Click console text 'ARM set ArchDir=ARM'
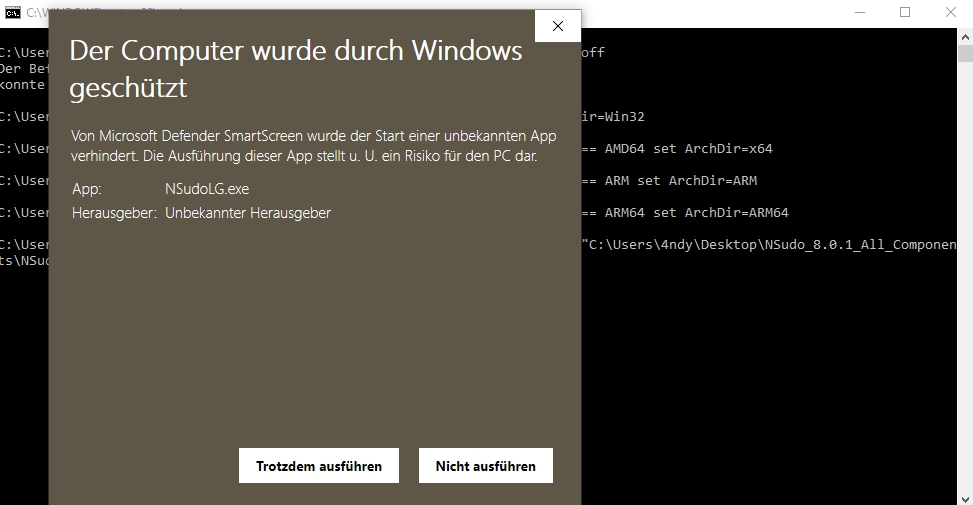973x505 pixels. (x=681, y=181)
